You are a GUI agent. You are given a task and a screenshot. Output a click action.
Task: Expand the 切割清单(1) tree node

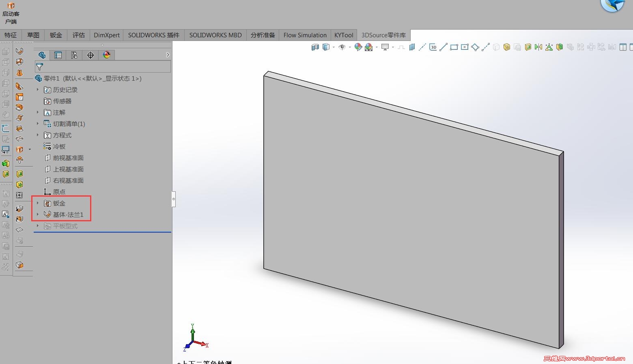click(38, 124)
